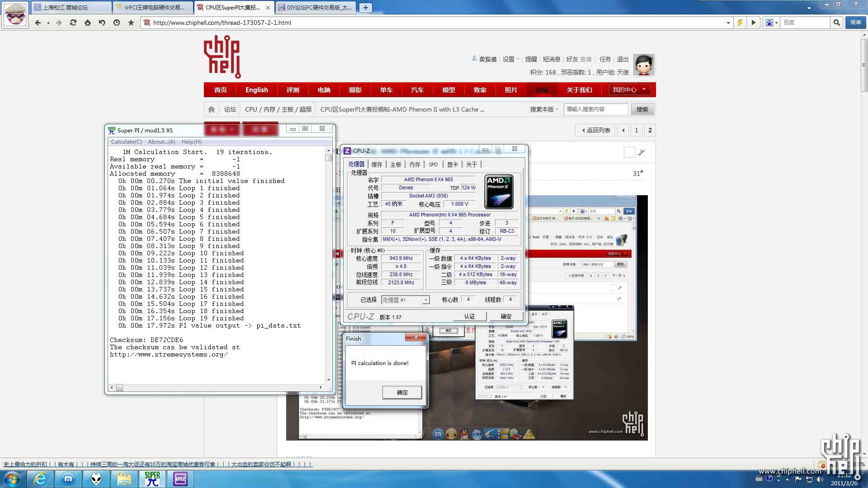Go to page 1 of thread

pyautogui.click(x=636, y=130)
